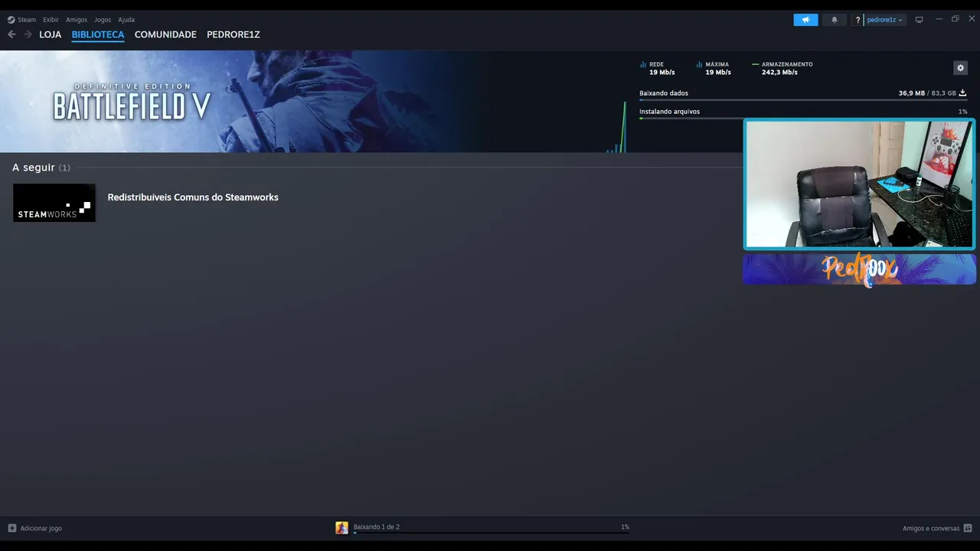Click the game icon in the bottom download bar
This screenshot has height=551, width=980.
pyautogui.click(x=341, y=527)
